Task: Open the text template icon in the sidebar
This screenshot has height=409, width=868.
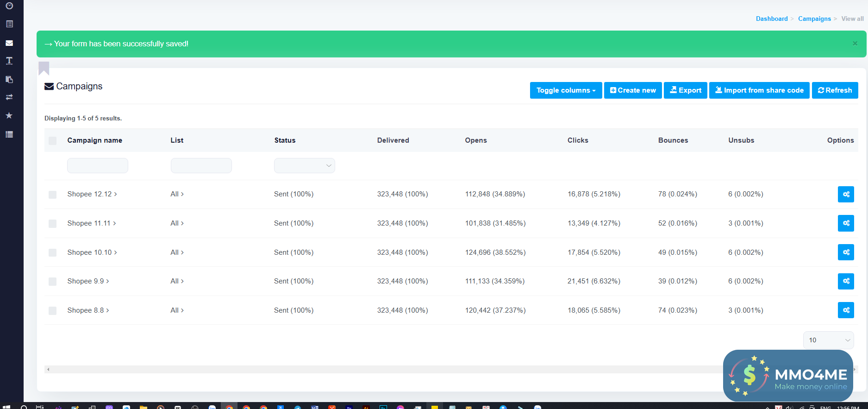Action: point(9,61)
